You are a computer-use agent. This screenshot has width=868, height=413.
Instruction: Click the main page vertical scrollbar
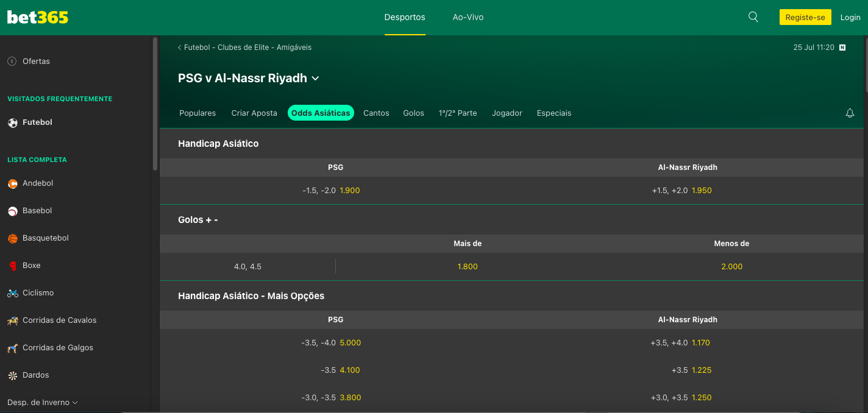click(x=866, y=64)
